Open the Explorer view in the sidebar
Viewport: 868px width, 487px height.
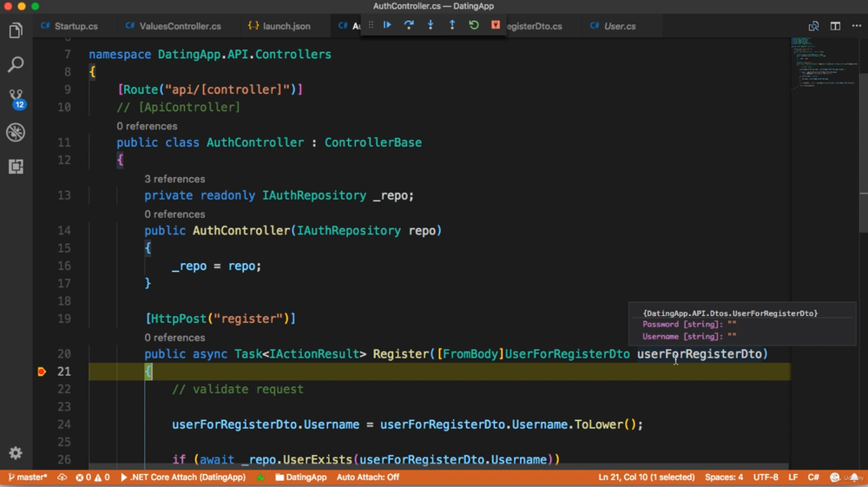click(16, 31)
